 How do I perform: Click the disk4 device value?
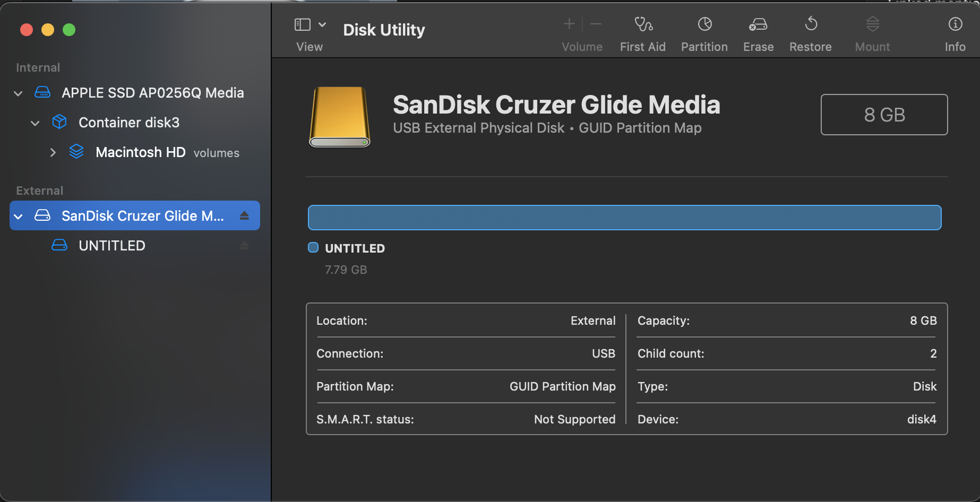click(x=922, y=419)
